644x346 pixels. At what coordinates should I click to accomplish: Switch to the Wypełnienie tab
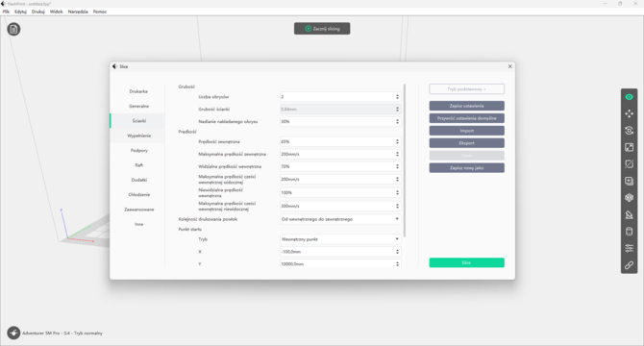point(138,136)
